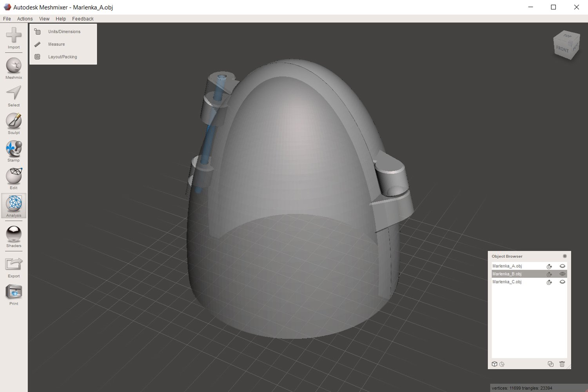Delete the selected object with trash icon

[x=562, y=364]
